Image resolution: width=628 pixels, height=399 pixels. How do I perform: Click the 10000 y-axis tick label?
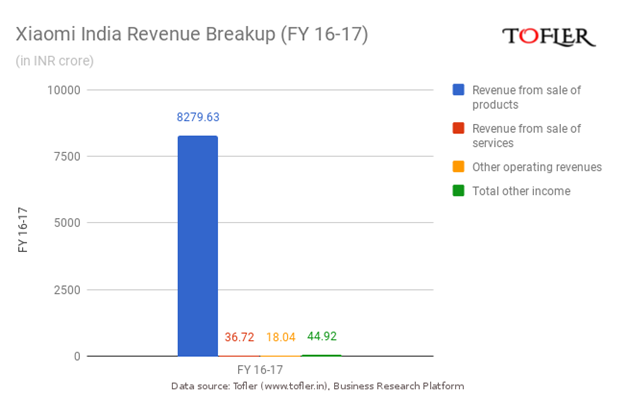[x=64, y=90]
